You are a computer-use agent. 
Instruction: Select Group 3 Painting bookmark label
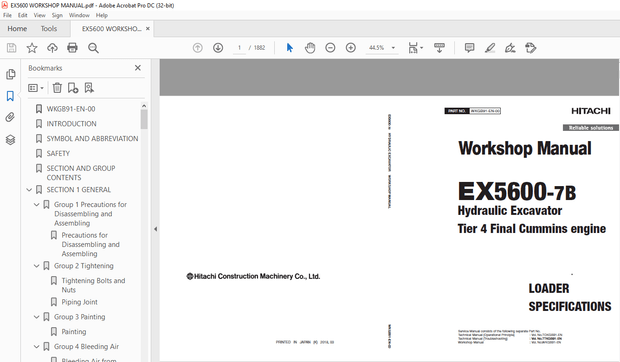[79, 317]
